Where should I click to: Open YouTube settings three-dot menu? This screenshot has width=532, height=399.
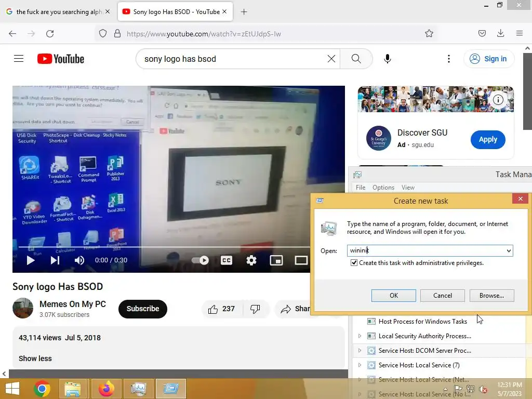click(449, 59)
